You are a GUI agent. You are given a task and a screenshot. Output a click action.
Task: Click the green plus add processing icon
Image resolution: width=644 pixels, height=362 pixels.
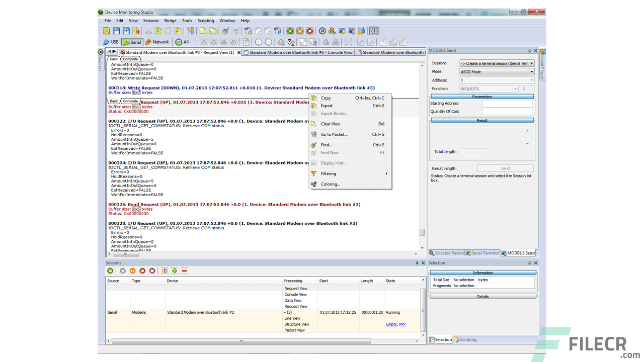click(x=175, y=271)
